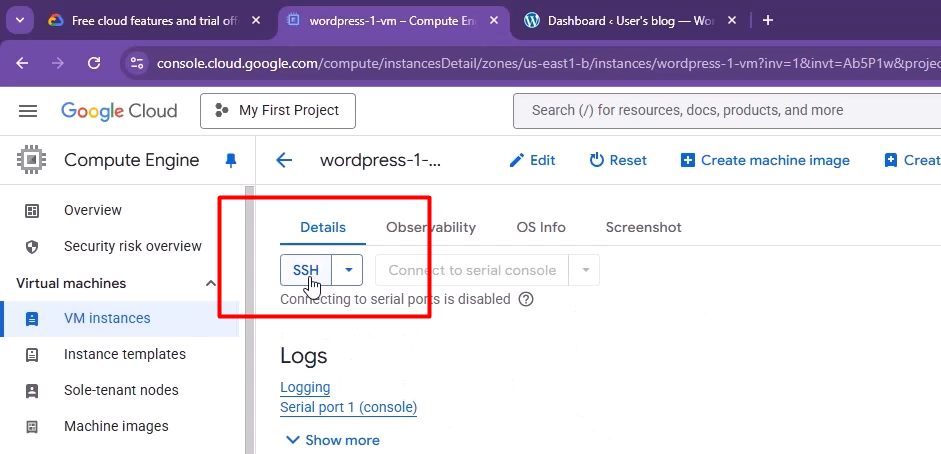This screenshot has height=454, width=941.
Task: Click the search resources input field
Action: coord(720,111)
